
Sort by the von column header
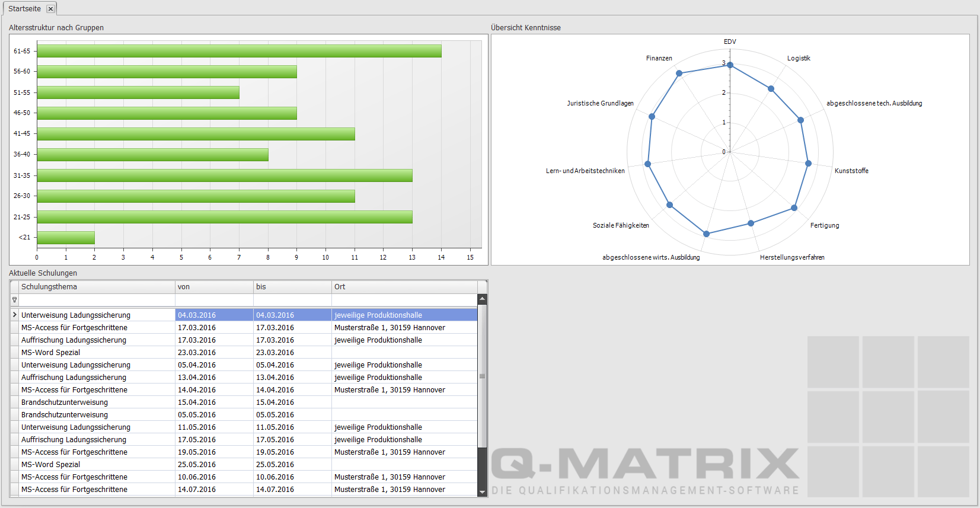tap(214, 287)
